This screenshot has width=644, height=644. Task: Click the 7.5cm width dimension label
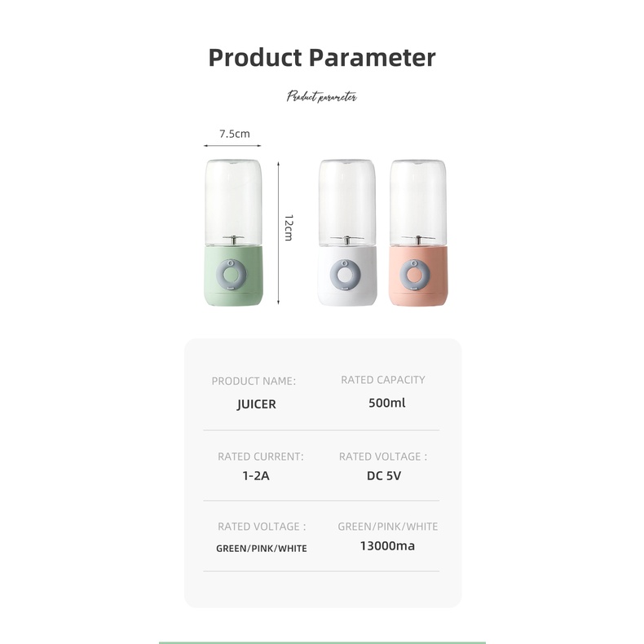point(234,133)
